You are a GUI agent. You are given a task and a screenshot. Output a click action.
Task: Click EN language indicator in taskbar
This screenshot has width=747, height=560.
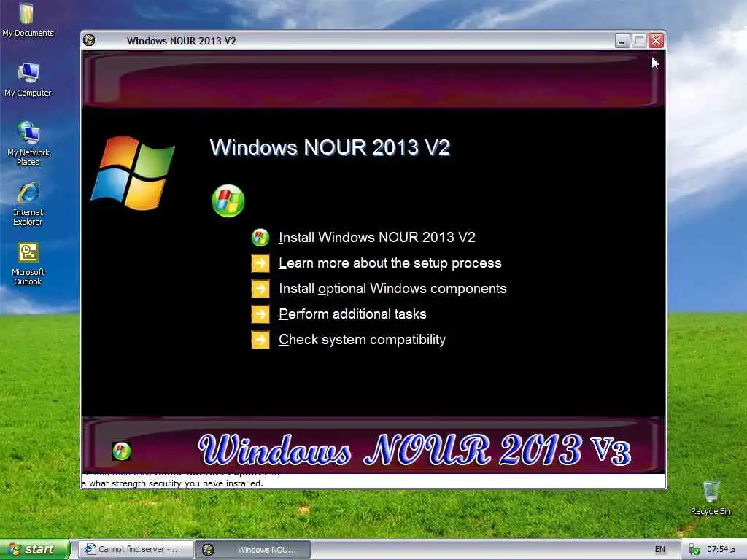pos(659,550)
